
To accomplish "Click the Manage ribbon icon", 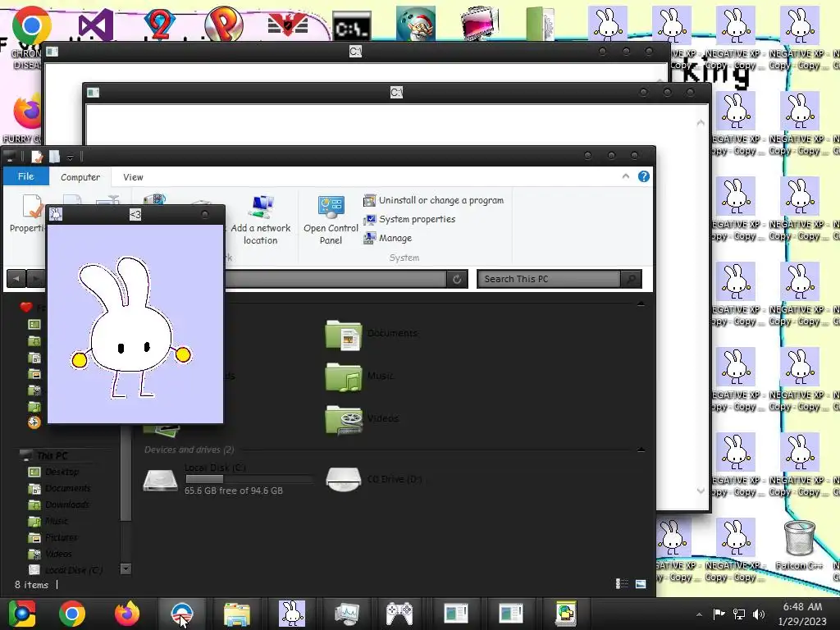I will 369,239.
